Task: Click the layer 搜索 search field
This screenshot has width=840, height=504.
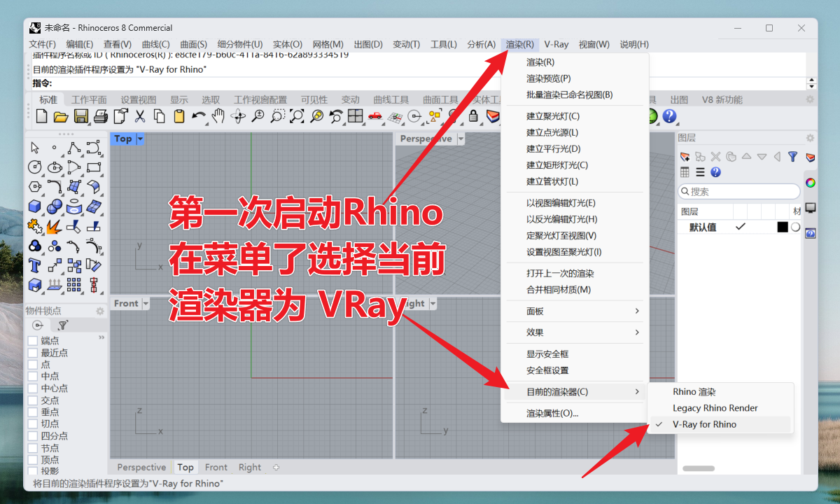Action: click(x=742, y=192)
